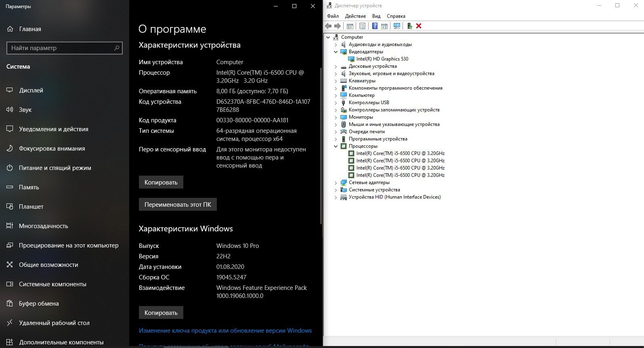This screenshot has width=644, height=348.
Task: Click the search magnifier in Найти параметр field
Action: pos(117,48)
